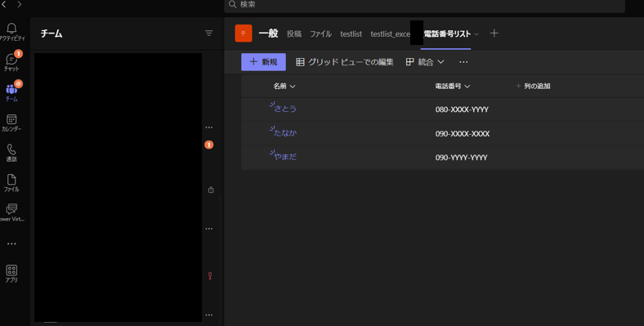Click グリッド ビューでの編集 button

coord(345,62)
